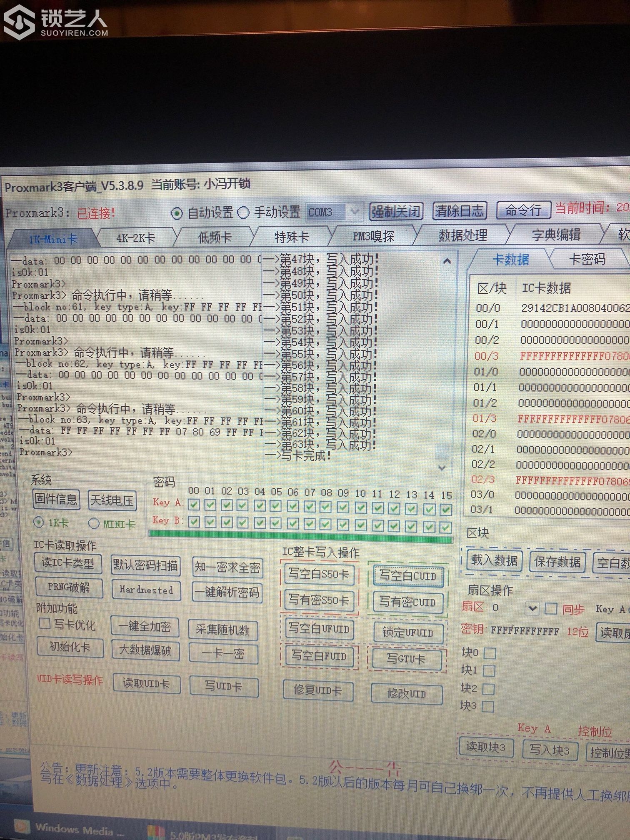
Task: Click the 写空白CUID button
Action: click(x=408, y=576)
